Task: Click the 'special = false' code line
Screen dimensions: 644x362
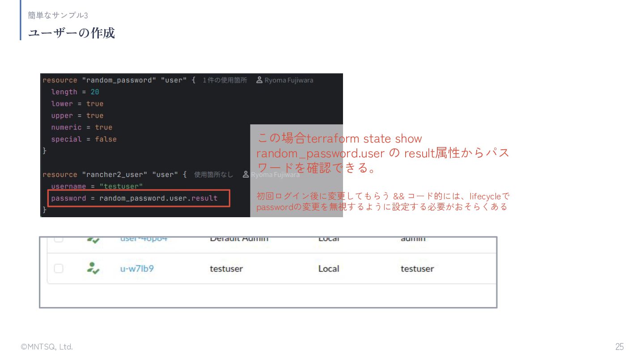Action: click(x=84, y=139)
